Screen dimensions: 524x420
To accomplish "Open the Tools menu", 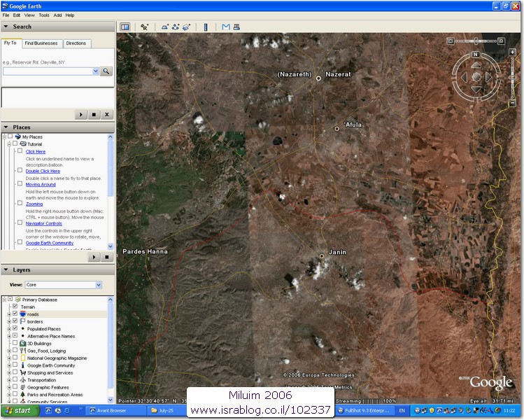I will 44,15.
